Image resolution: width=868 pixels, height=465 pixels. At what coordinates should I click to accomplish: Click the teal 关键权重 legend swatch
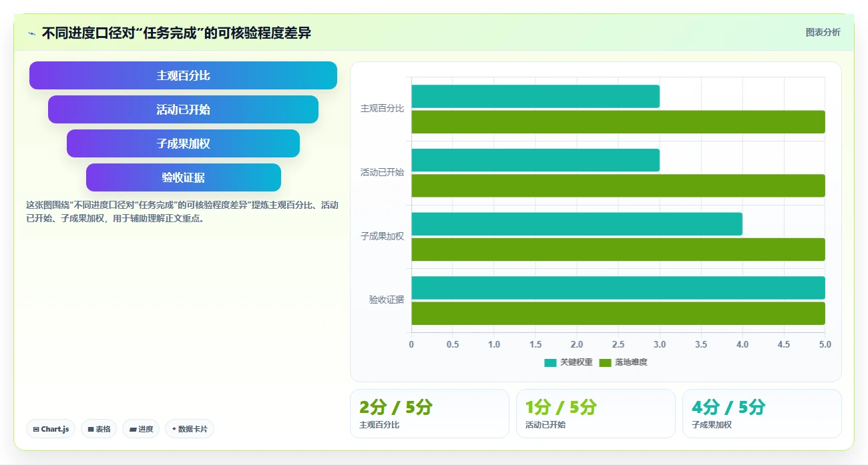pyautogui.click(x=550, y=362)
